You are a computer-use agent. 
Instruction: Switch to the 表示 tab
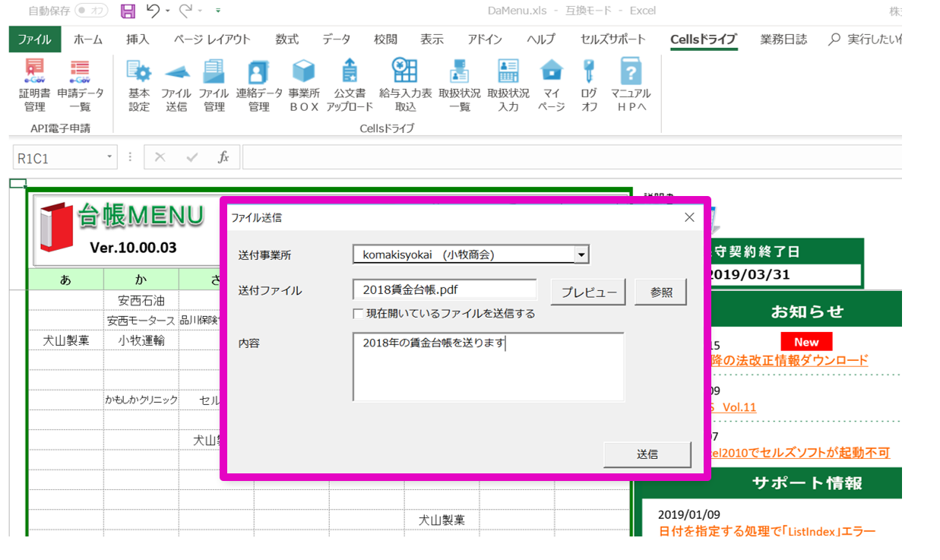pyautogui.click(x=432, y=40)
